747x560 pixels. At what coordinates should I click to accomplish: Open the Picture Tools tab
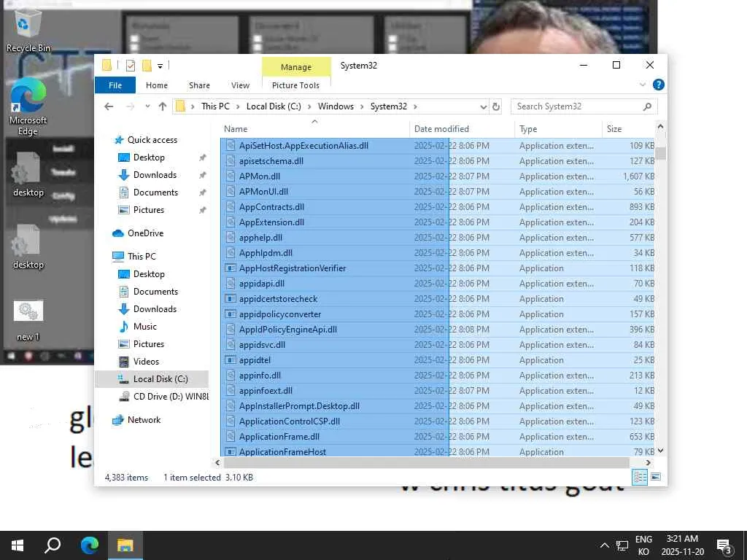[x=296, y=85]
